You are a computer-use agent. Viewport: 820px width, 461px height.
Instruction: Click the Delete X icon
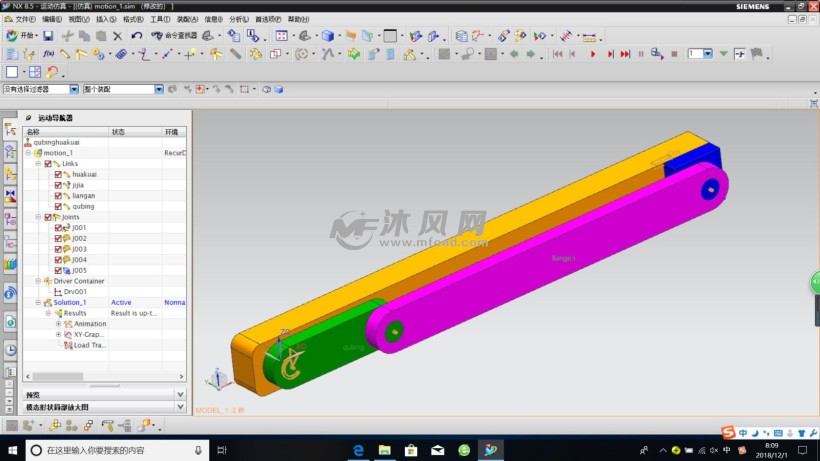118,35
